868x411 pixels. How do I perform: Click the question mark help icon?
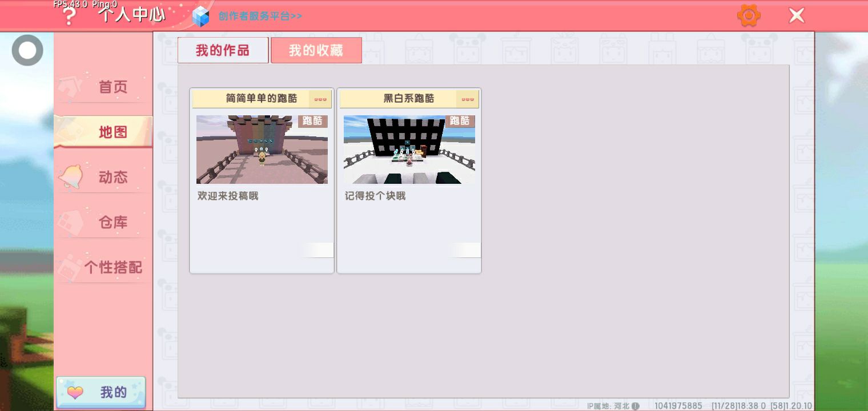click(x=69, y=17)
